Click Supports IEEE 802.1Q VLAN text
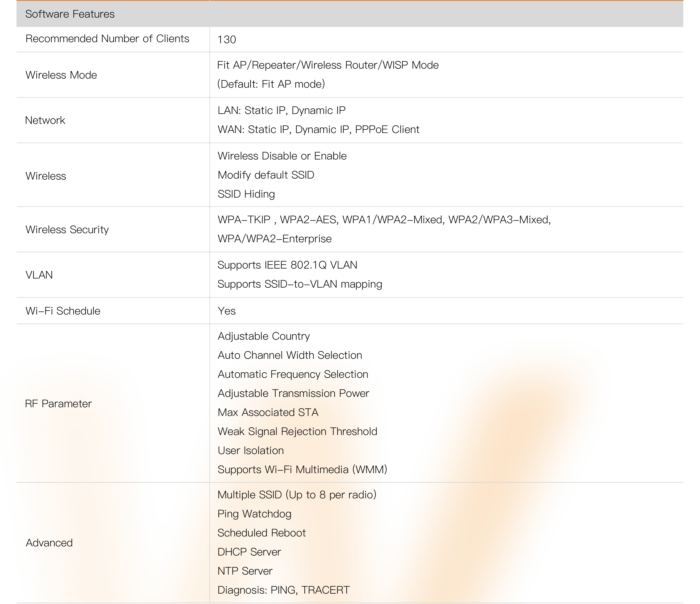Image resolution: width=700 pixels, height=604 pixels. point(287,265)
